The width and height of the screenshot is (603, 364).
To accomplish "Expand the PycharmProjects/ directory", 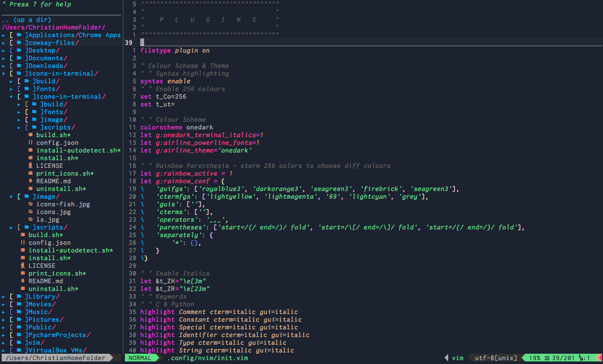I will (3, 335).
